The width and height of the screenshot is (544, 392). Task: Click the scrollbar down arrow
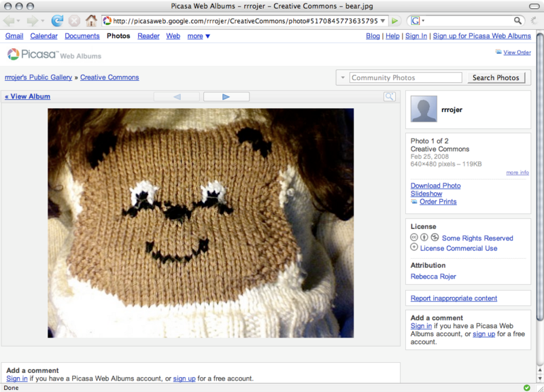pos(540,378)
